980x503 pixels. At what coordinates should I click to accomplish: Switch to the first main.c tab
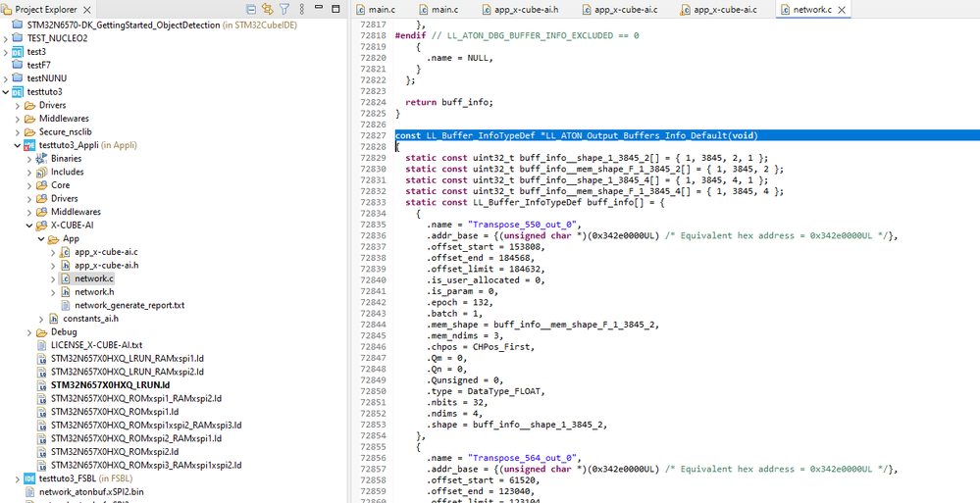coord(377,10)
